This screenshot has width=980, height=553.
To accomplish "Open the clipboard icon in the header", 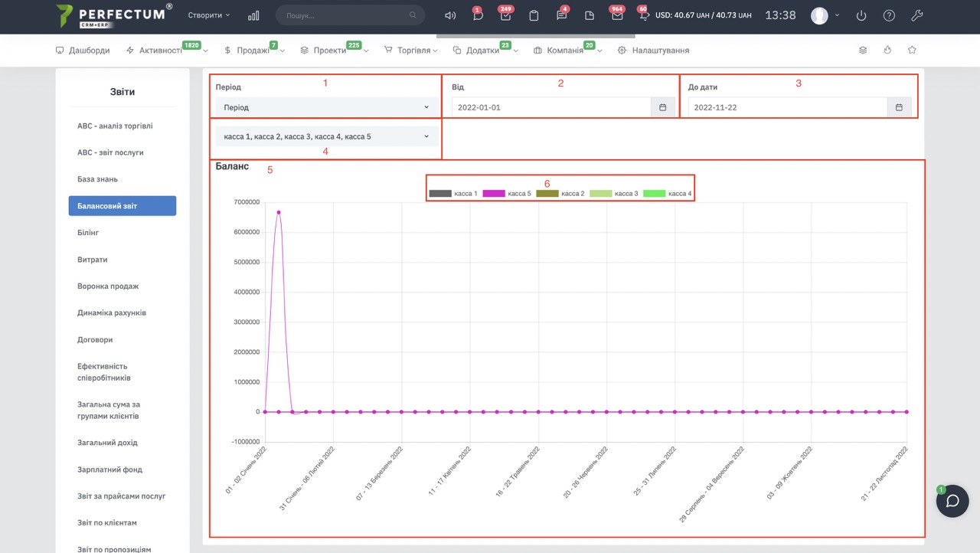I will (x=534, y=15).
